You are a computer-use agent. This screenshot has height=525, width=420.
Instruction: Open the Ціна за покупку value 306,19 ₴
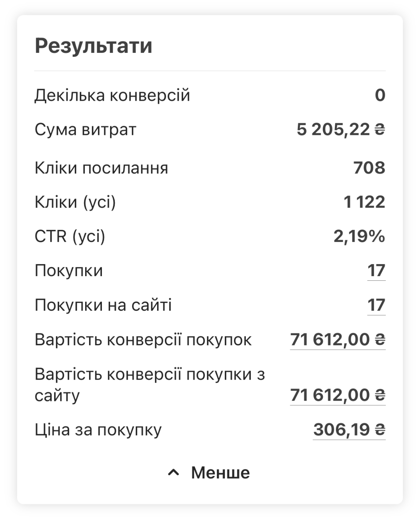(349, 430)
